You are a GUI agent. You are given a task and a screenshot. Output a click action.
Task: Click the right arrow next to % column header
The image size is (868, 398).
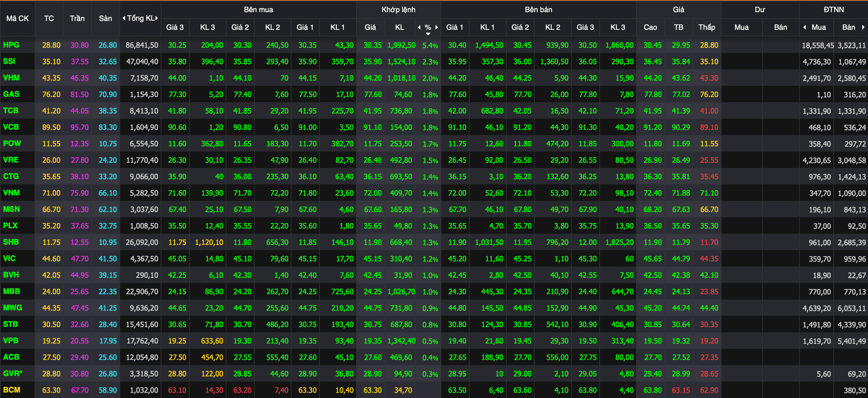click(x=437, y=27)
